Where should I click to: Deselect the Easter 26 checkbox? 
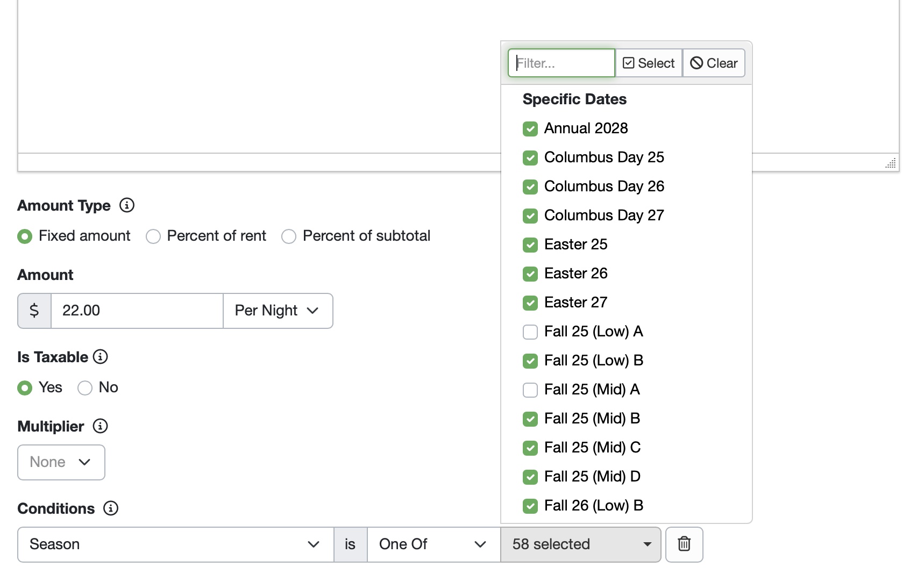[x=530, y=274]
